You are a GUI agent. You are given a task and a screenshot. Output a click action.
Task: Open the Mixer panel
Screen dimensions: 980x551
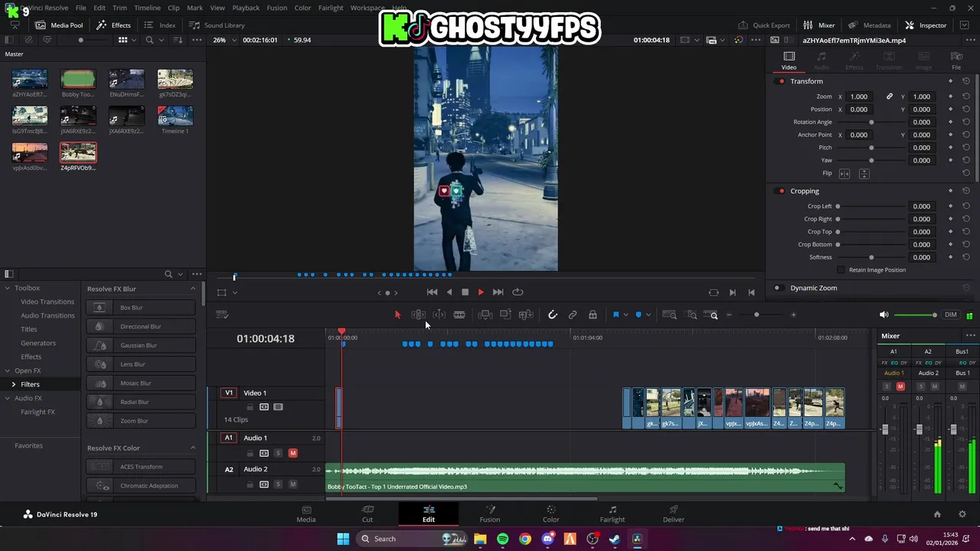click(819, 25)
